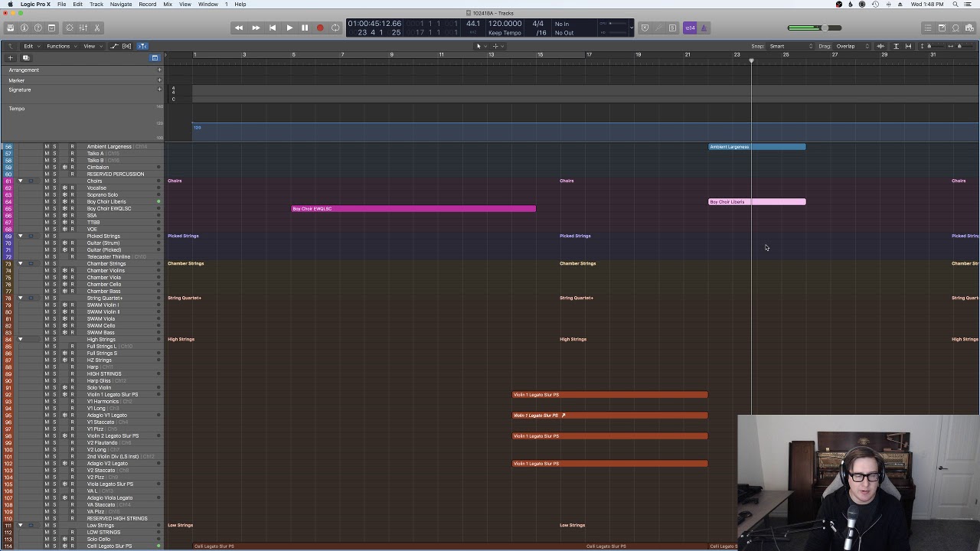Solo the Soprano Solo track
The image size is (980, 551).
pyautogui.click(x=54, y=194)
